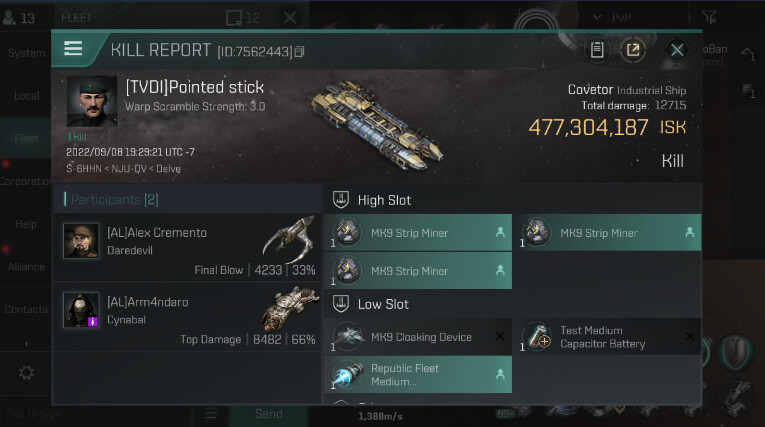Image resolution: width=765 pixels, height=427 pixels.
Task: Click the Daredevil ship icon
Action: [288, 240]
